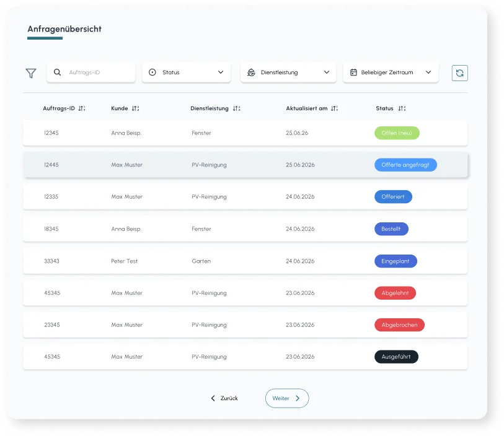Click the red Abgelehnt status badge

(x=395, y=293)
